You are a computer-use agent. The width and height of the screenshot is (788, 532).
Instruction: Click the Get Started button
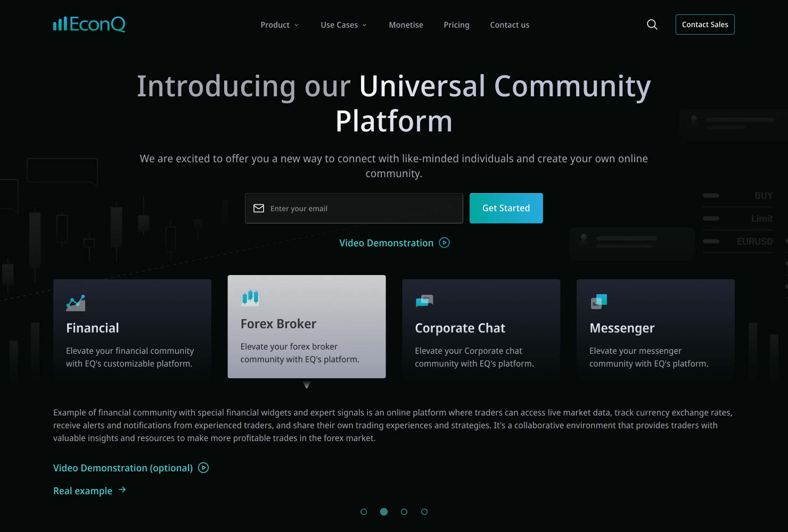506,208
